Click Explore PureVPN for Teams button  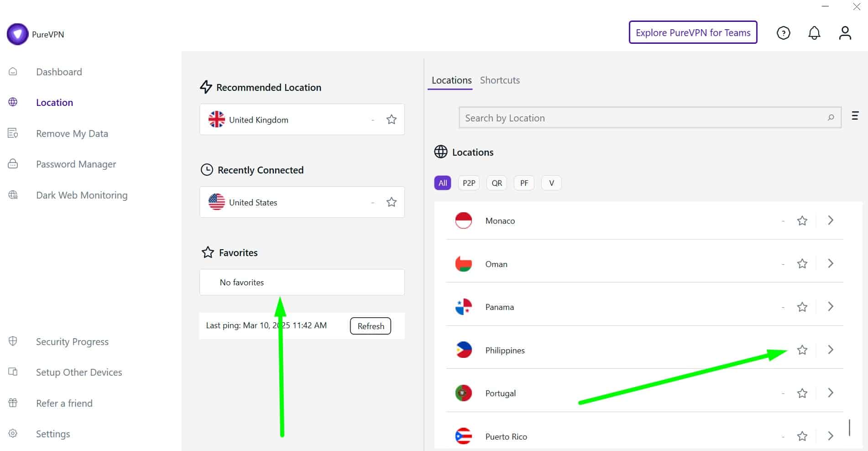(x=693, y=32)
